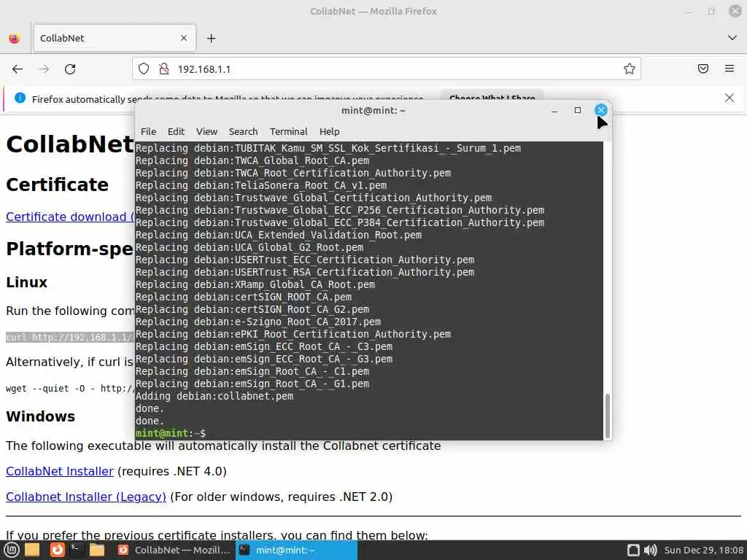This screenshot has width=747, height=560.
Task: Switch to mint@mint terminal taskbar entry
Action: 296,550
